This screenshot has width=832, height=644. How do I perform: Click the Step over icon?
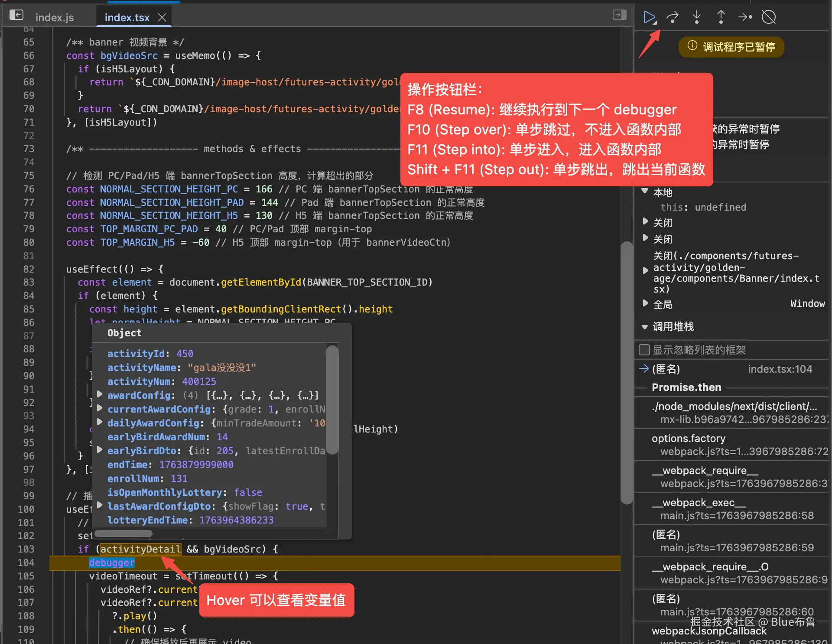(x=673, y=17)
